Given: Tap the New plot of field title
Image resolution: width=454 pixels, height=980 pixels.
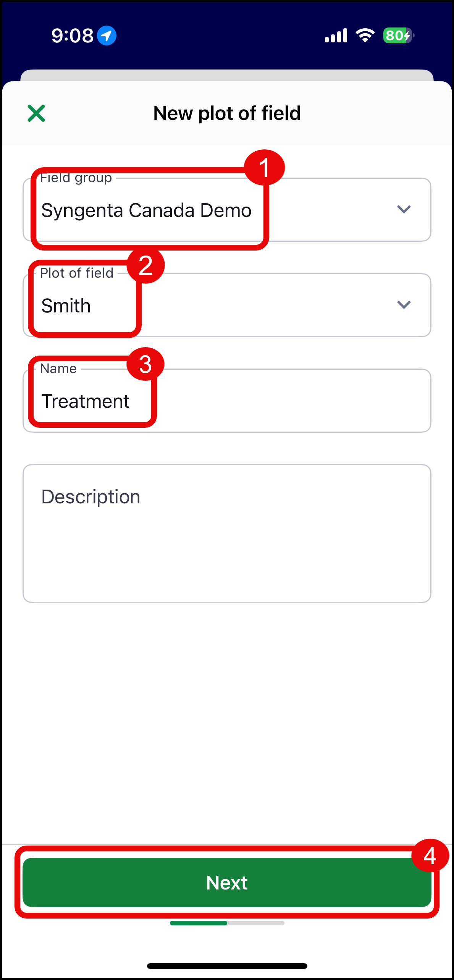Looking at the screenshot, I should pos(227,113).
